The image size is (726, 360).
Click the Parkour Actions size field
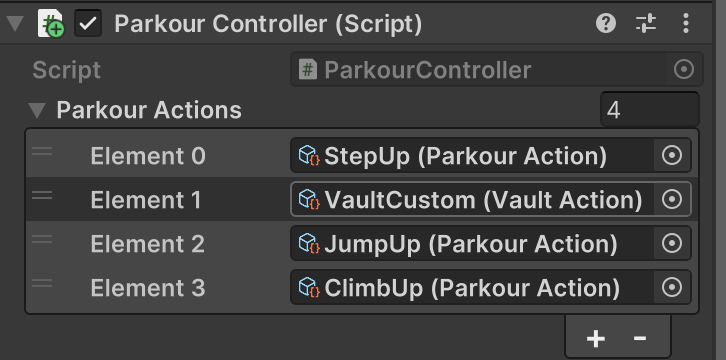[650, 110]
